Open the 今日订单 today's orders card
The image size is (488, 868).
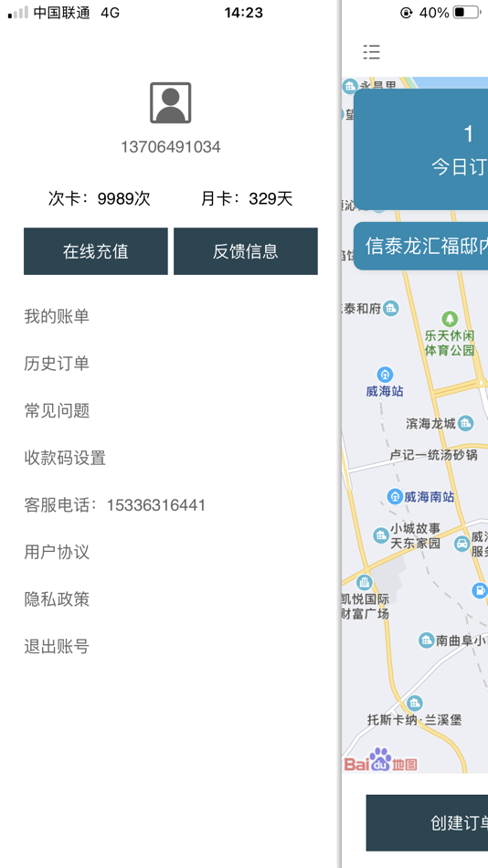(x=421, y=149)
